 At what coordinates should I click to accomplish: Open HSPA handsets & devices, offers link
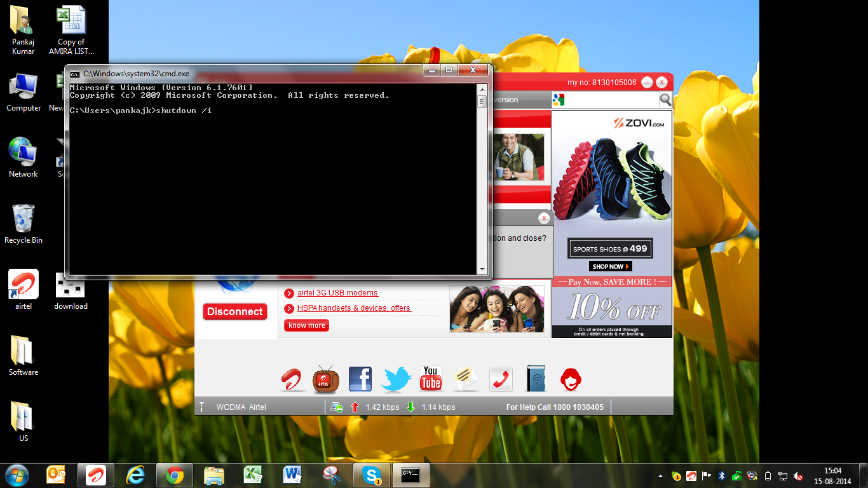(354, 308)
